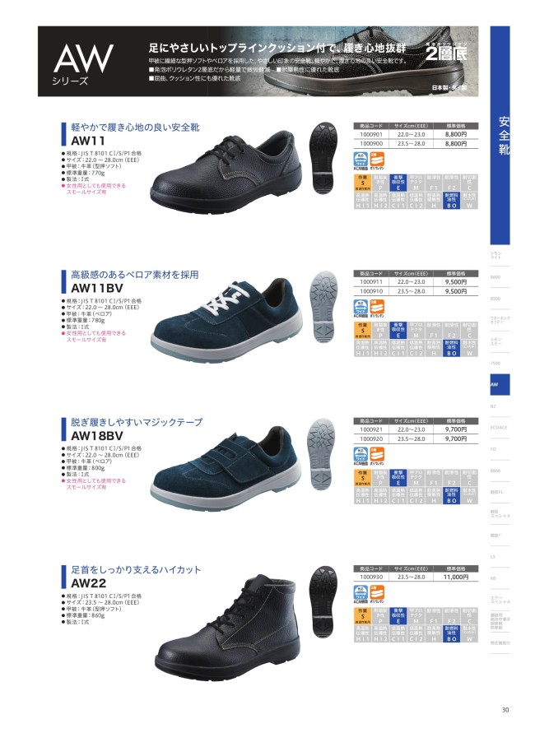
Task: Click the AW11BV blue ACM toe cap icon
Action: (x=361, y=308)
